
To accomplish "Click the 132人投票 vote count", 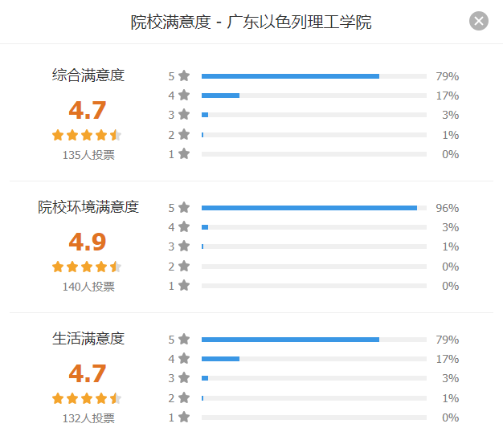I will pyautogui.click(x=88, y=418).
